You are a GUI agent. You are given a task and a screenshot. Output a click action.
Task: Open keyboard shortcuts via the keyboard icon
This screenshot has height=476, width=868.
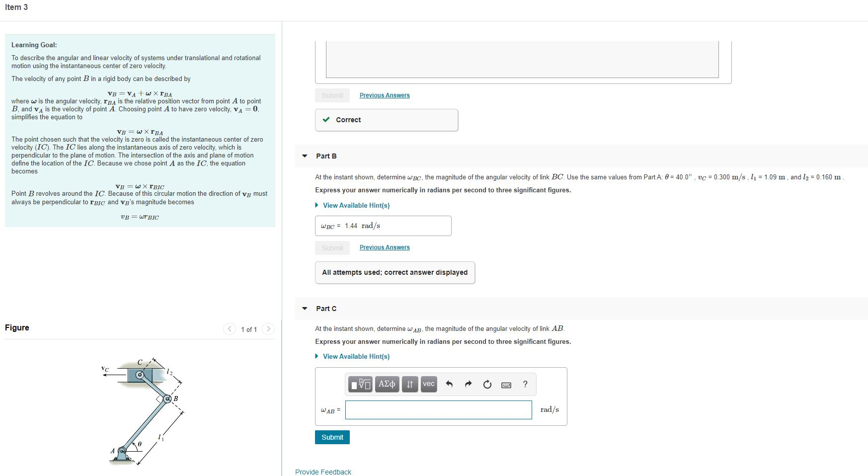(x=506, y=384)
